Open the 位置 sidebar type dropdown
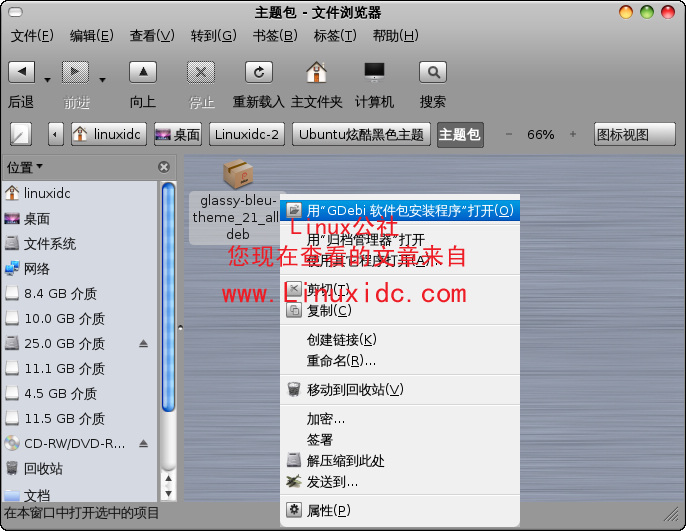This screenshot has width=686, height=531. 24,167
